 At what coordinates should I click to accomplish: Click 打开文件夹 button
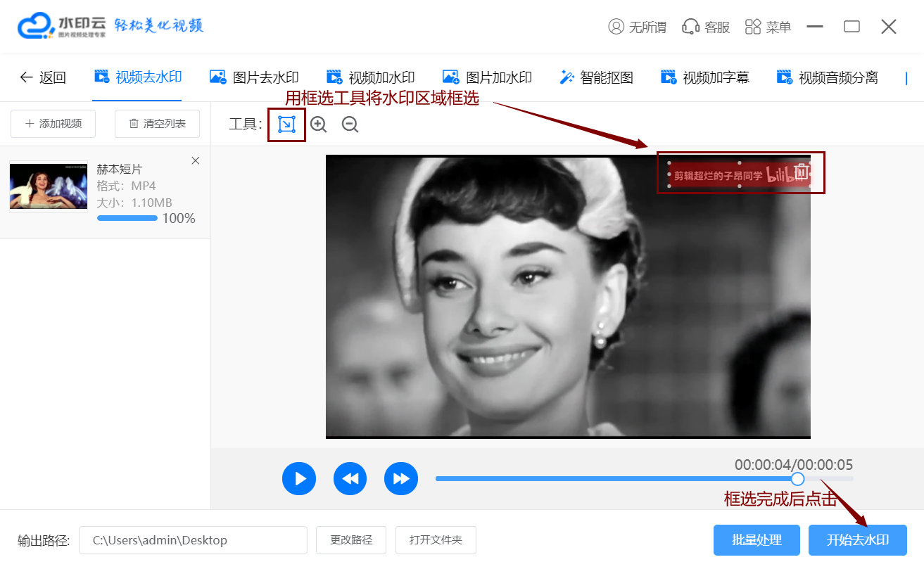436,540
